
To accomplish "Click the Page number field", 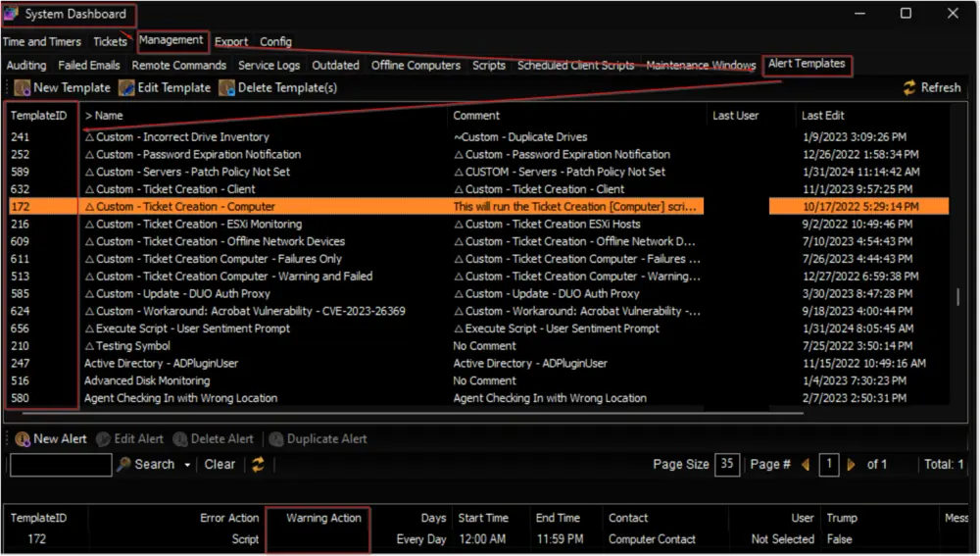I will [x=829, y=464].
